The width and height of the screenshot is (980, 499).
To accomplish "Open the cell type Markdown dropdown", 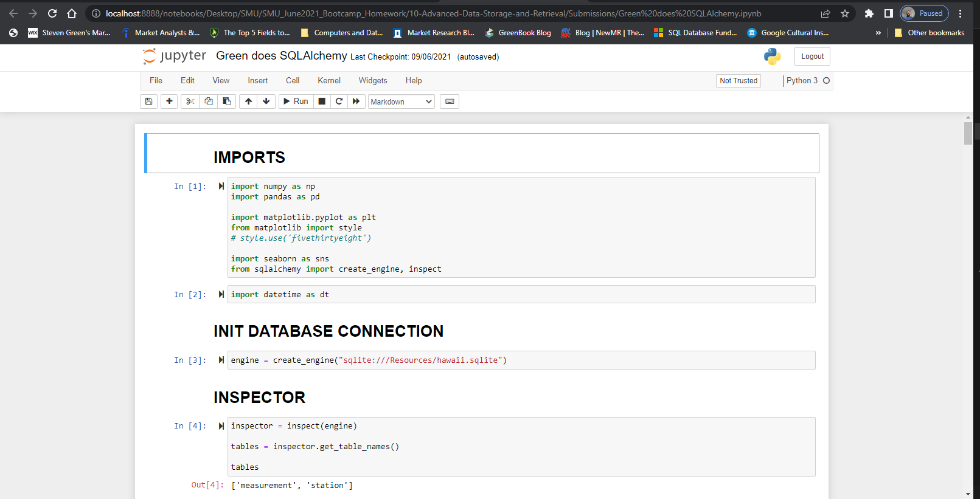I will click(x=401, y=102).
